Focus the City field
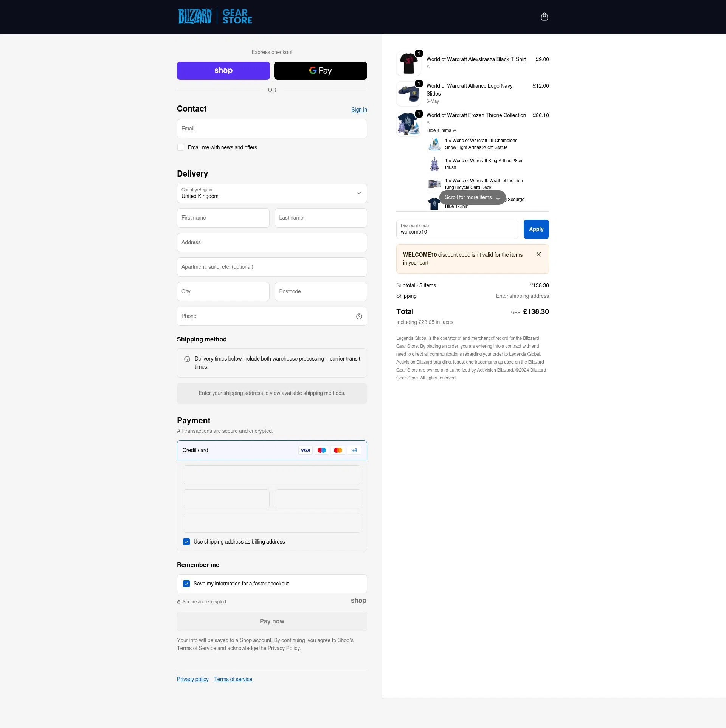The image size is (726, 728). click(x=223, y=291)
